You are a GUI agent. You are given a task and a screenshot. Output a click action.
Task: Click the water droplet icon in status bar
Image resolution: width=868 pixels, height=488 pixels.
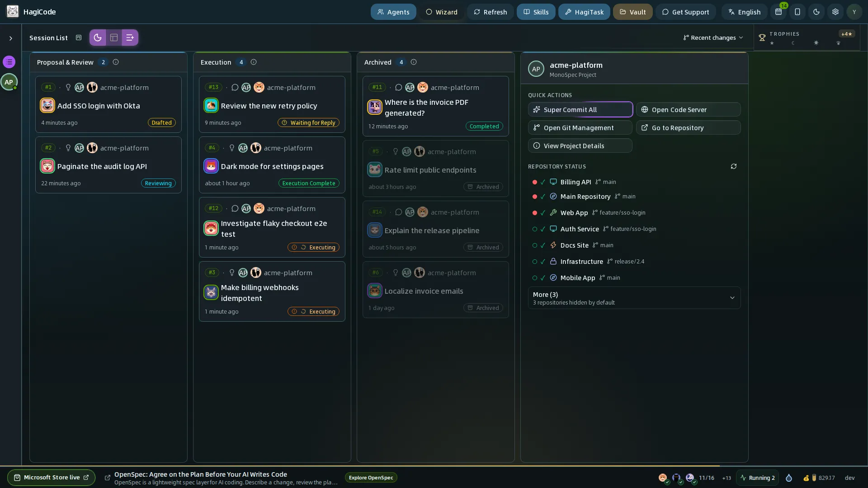(789, 478)
